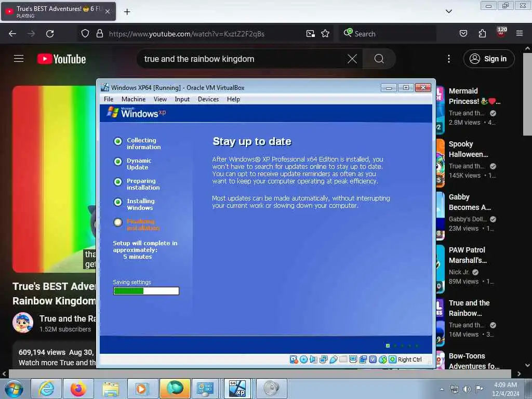This screenshot has width=532, height=399.
Task: Click the optical drive icon in VirtualBox status bar
Action: 303,360
